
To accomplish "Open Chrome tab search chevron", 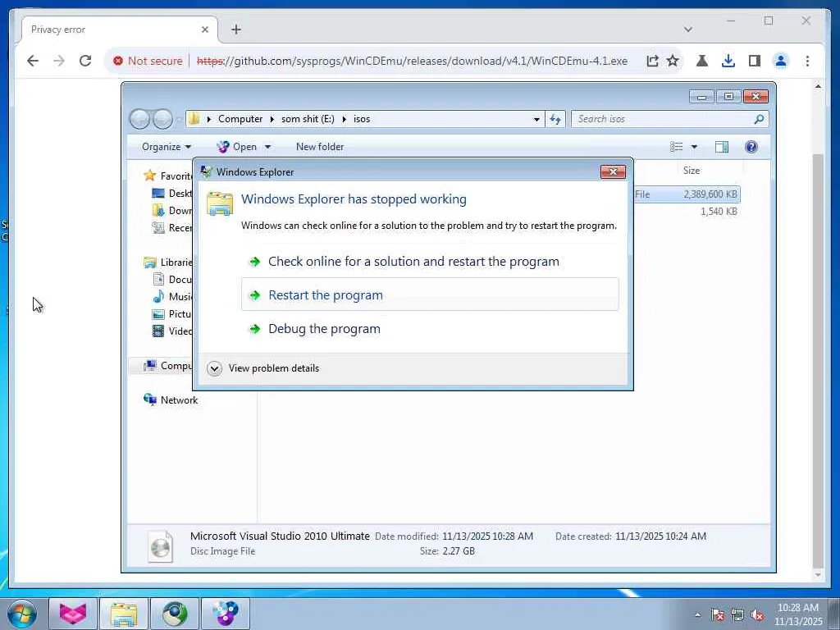I will 688,30.
